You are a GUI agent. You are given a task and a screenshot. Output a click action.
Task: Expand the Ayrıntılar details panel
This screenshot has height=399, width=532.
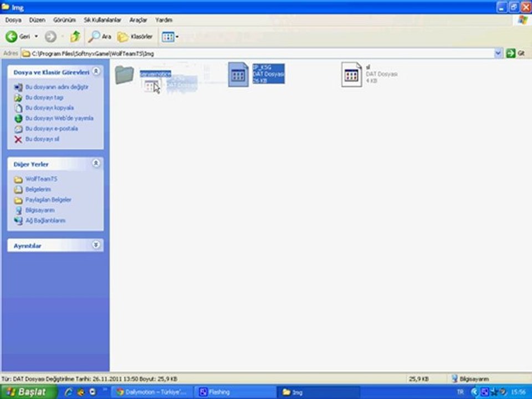[x=96, y=244]
